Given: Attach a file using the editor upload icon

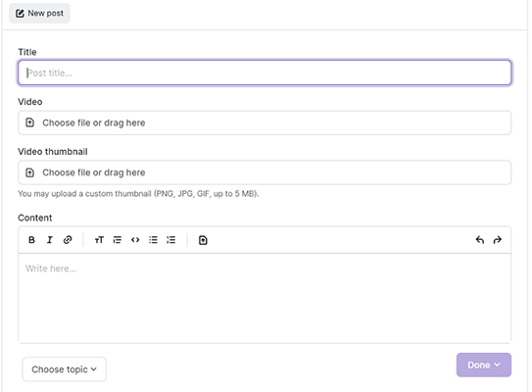Looking at the screenshot, I should (x=203, y=240).
